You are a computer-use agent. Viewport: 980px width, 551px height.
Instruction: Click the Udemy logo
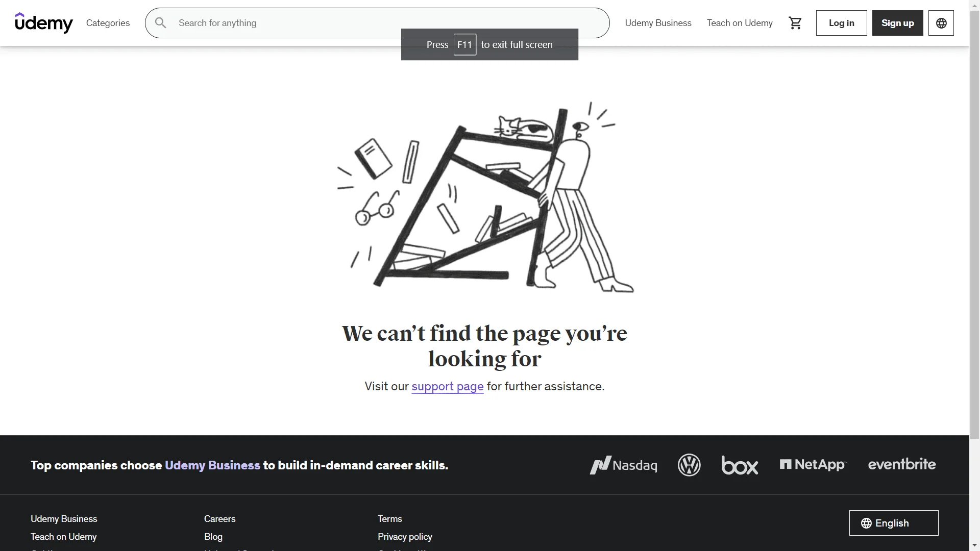(x=44, y=23)
